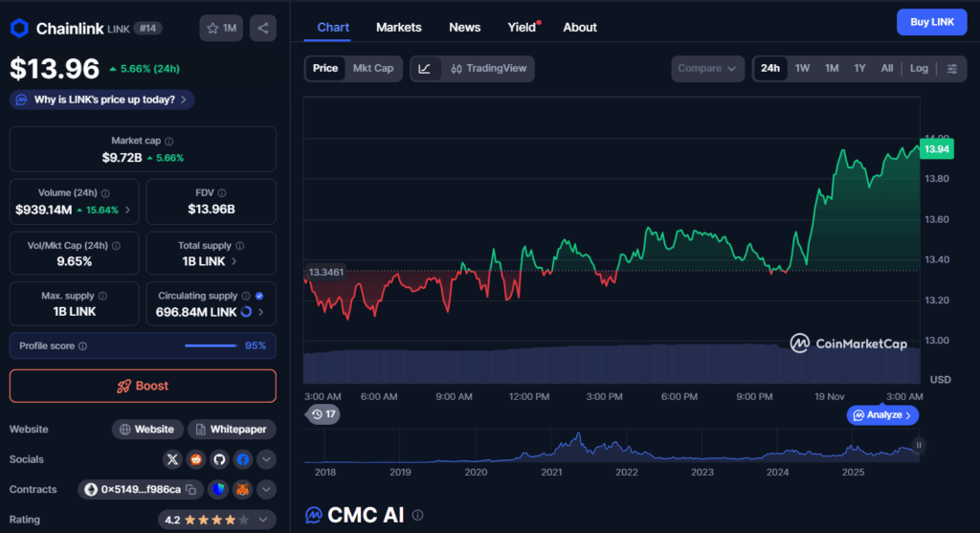
Task: Open the Compare dropdown
Action: pos(708,69)
